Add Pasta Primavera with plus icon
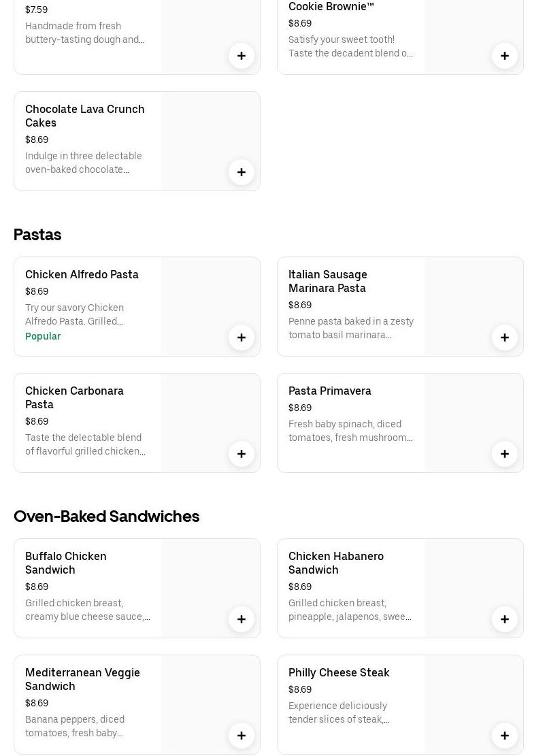The height and width of the screenshot is (756, 547). (505, 454)
